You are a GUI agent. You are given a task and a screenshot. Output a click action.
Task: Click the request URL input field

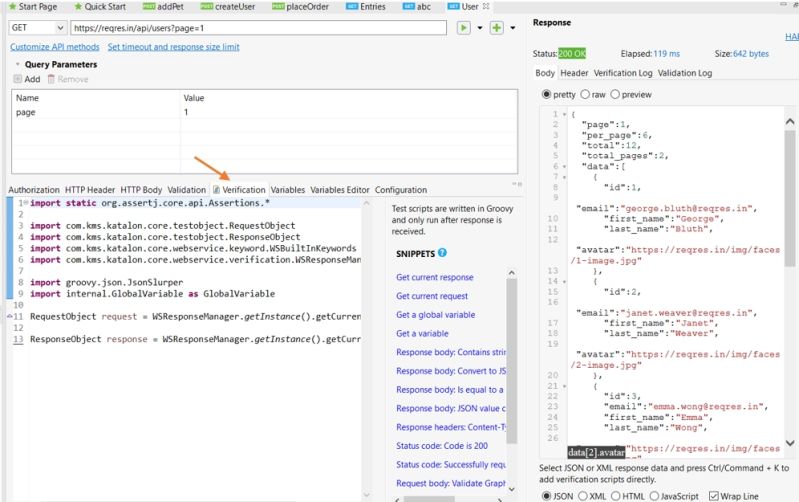point(258,28)
